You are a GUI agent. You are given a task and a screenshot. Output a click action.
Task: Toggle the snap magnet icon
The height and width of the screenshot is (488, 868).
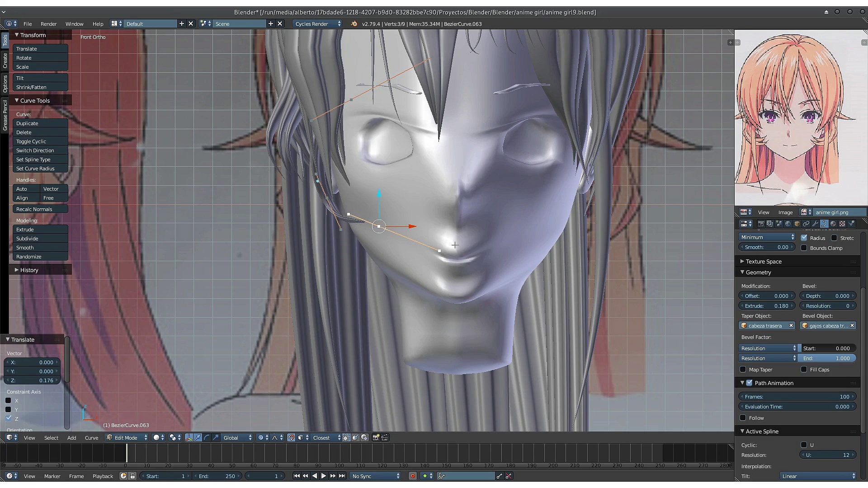(291, 437)
